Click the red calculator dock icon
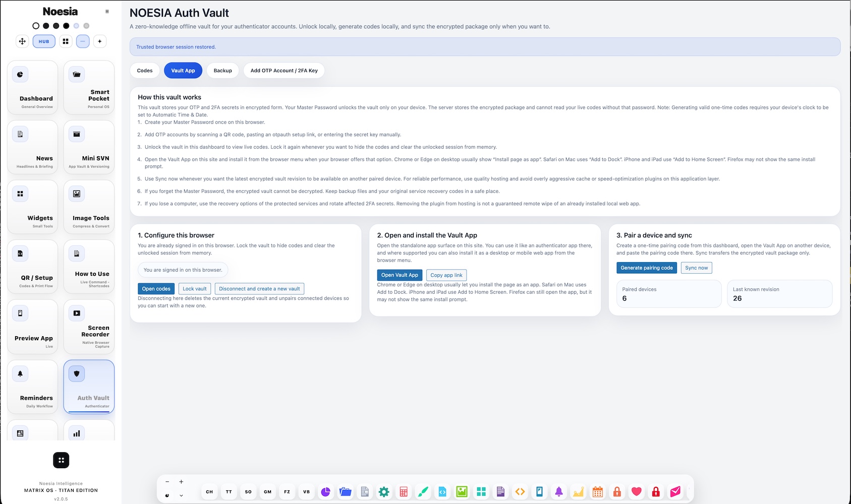The height and width of the screenshot is (504, 851). tap(404, 492)
